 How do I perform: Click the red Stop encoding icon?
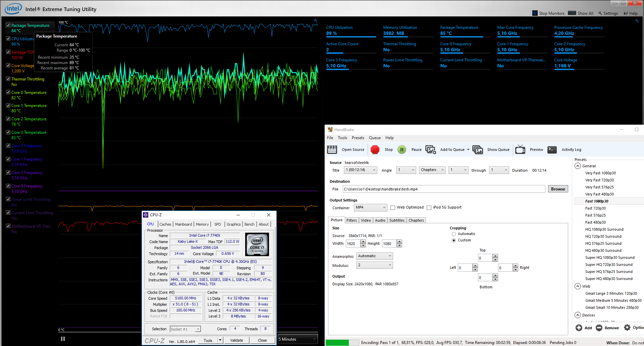[x=375, y=150]
